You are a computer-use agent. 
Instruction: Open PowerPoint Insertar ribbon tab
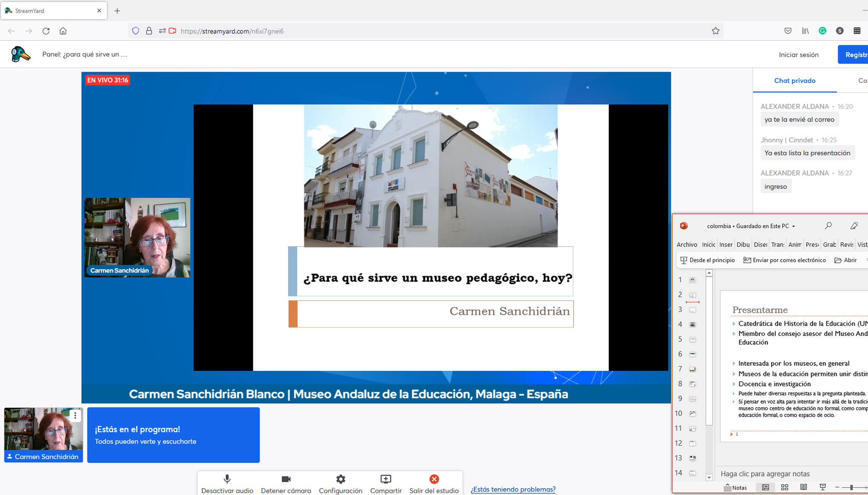726,245
